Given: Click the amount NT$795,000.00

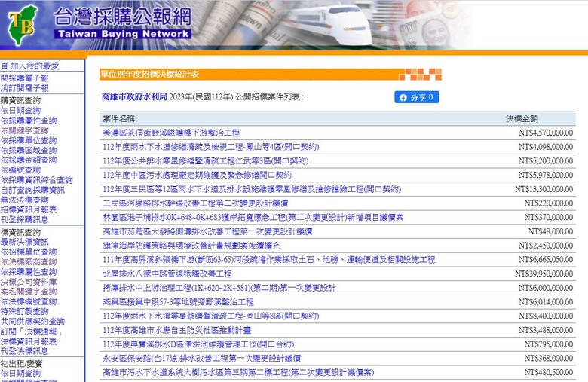Looking at the screenshot, I should click(549, 344).
